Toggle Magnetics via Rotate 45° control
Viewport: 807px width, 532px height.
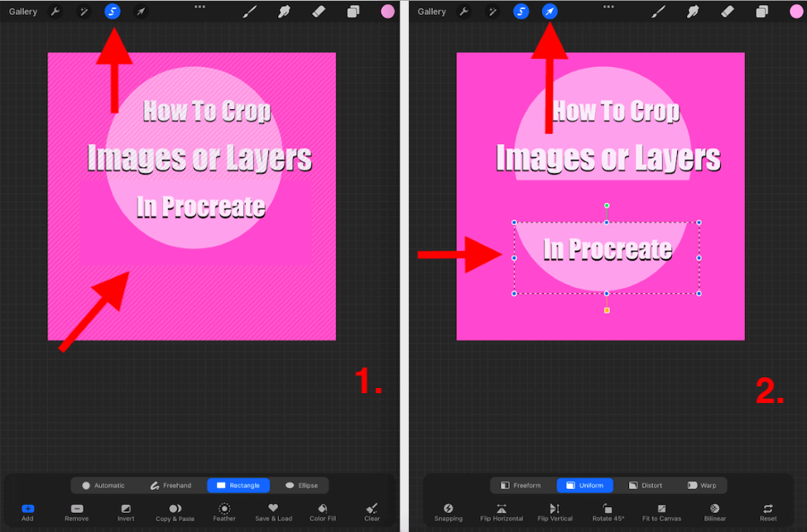[x=608, y=511]
